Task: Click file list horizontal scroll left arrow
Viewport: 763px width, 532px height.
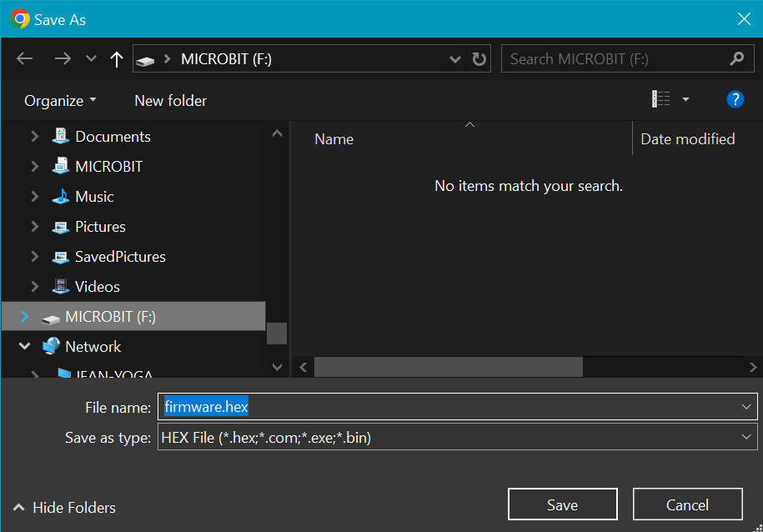Action: coord(304,367)
